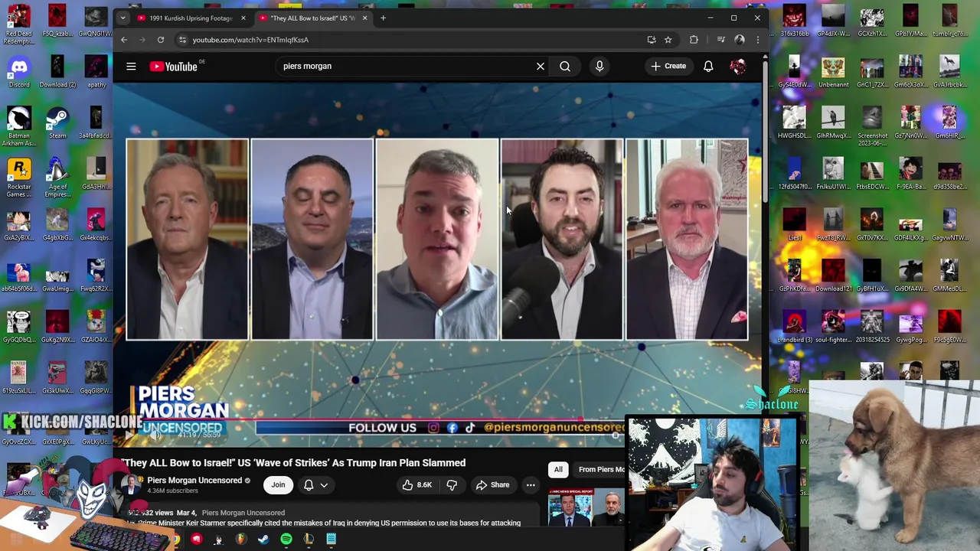980x551 pixels.
Task: Click the Create button
Action: tap(668, 66)
